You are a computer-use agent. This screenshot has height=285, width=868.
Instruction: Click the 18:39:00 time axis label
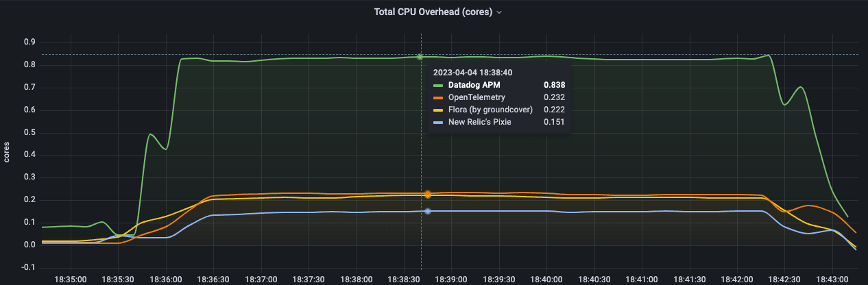[451, 280]
